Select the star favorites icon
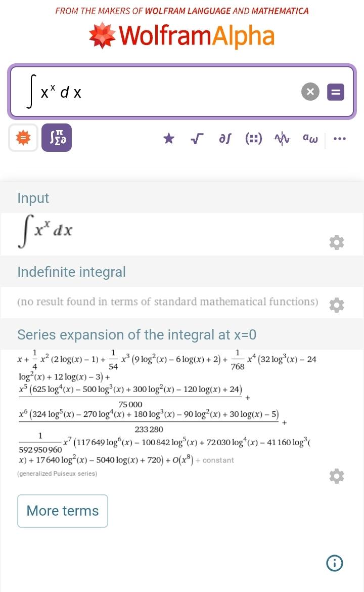Viewport: 364px width, 592px height. 168,138
